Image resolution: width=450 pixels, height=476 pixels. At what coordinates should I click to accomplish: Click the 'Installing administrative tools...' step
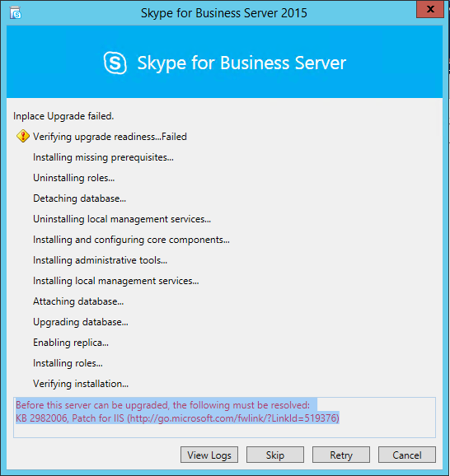(100, 260)
